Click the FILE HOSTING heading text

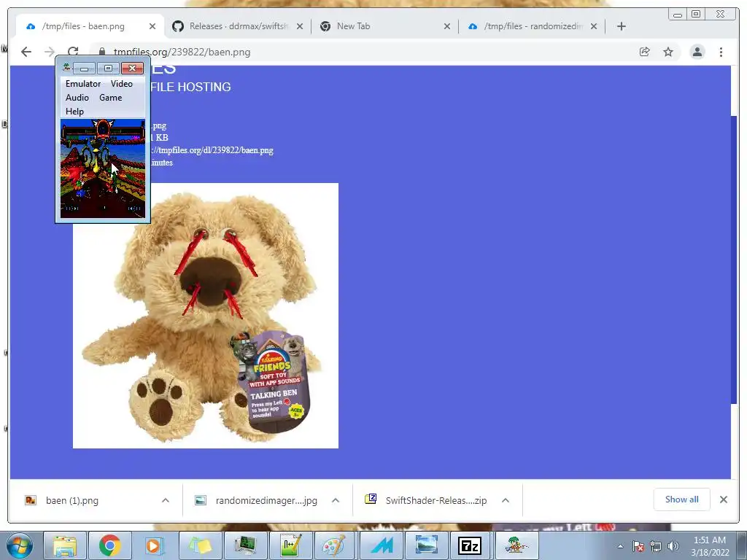click(190, 87)
